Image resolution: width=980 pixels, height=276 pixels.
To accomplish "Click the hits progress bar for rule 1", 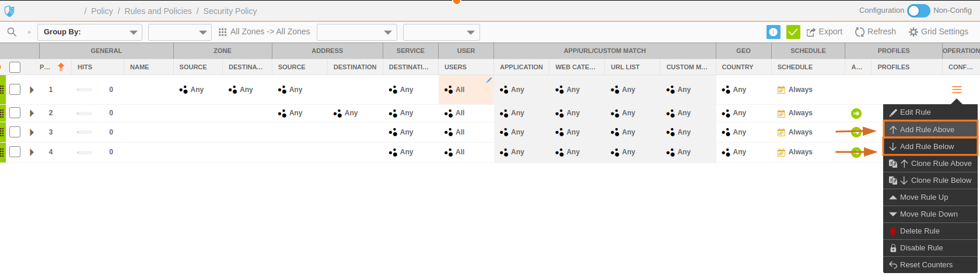I will (85, 90).
